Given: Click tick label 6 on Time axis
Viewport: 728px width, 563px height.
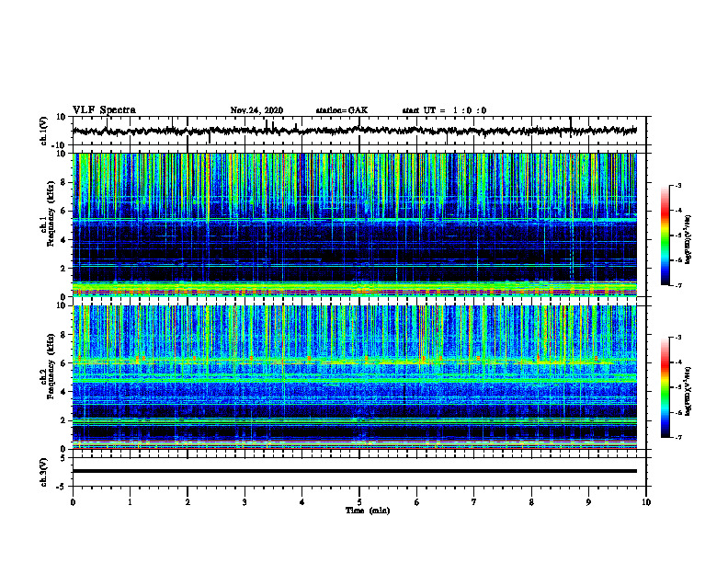Looking at the screenshot, I should (417, 502).
